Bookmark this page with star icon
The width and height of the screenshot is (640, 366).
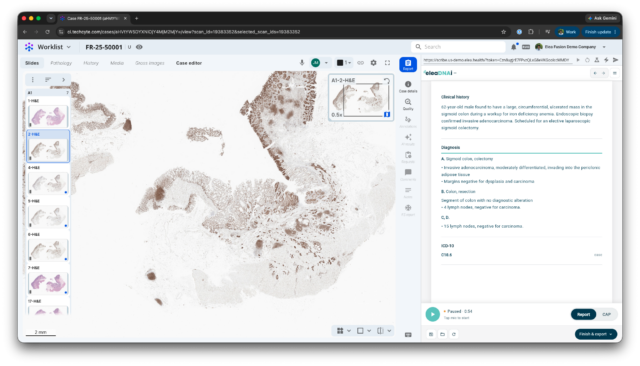504,32
